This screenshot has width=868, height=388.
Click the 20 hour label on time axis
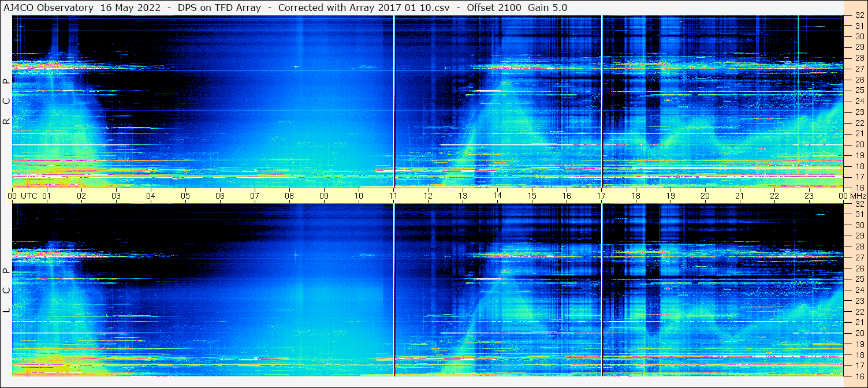(705, 196)
